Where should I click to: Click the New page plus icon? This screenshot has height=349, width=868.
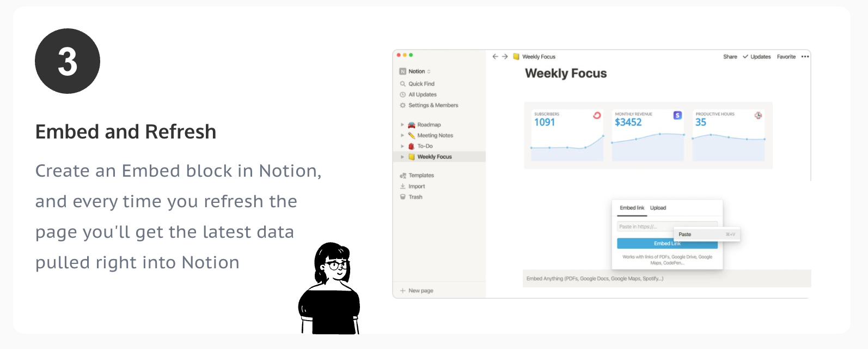(402, 290)
